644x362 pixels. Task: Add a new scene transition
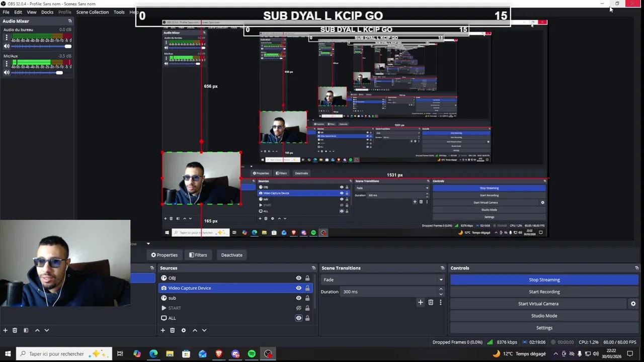pyautogui.click(x=421, y=303)
